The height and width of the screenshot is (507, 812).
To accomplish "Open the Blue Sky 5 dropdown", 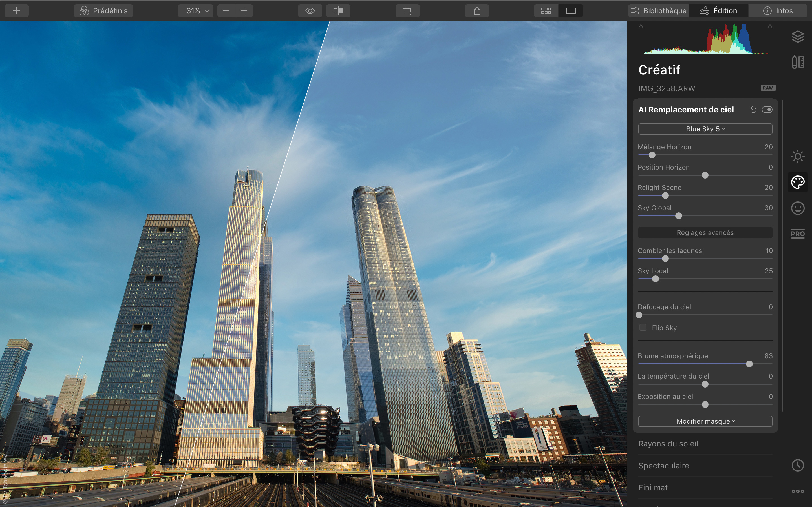I will [x=705, y=129].
